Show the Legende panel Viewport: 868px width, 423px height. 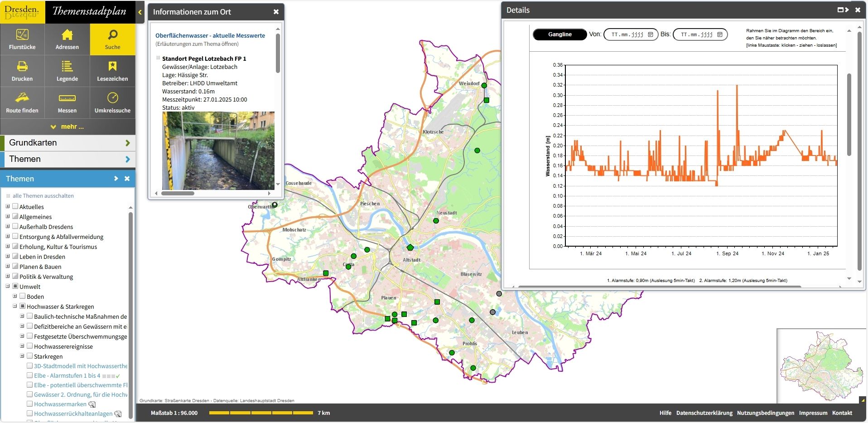(x=67, y=71)
